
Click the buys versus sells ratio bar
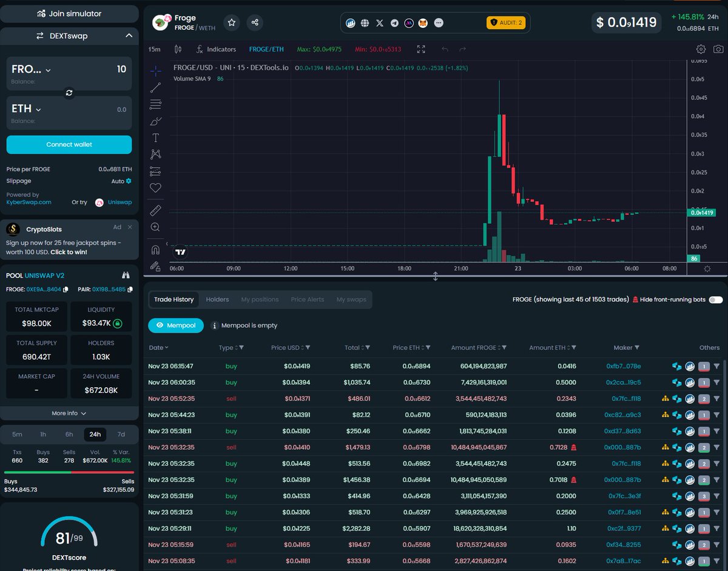[x=69, y=472]
